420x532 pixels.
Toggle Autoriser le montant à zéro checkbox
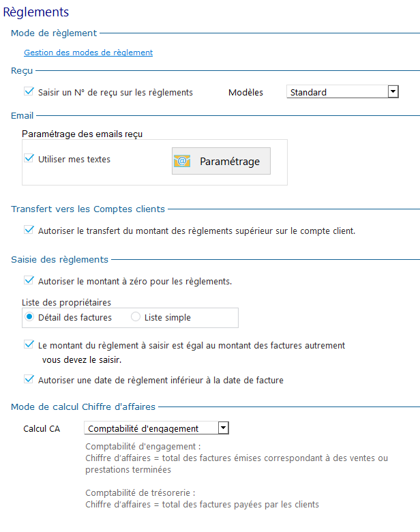pyautogui.click(x=29, y=280)
